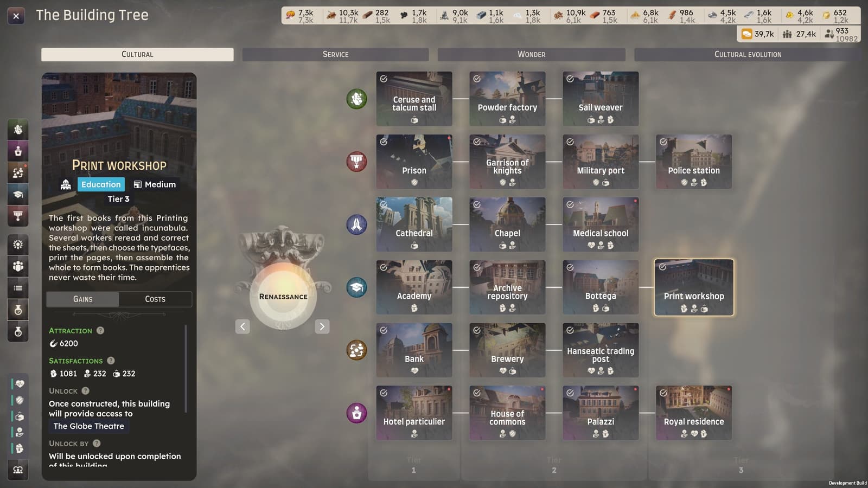Click the help icon beside Unlock By
Image resolution: width=868 pixels, height=488 pixels.
[97, 443]
